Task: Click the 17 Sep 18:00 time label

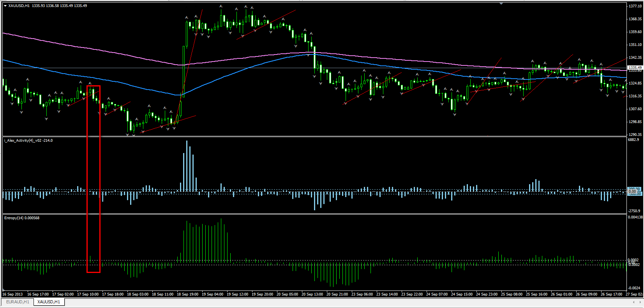Action: click(x=113, y=294)
